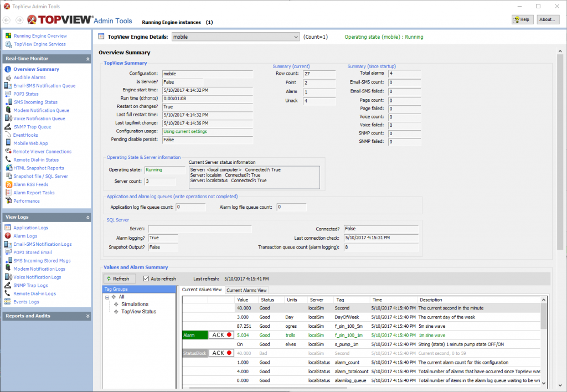Screen dimensions: 567x392
Task: Acknowledge the StatusBlock row with ACK
Action: (x=221, y=353)
